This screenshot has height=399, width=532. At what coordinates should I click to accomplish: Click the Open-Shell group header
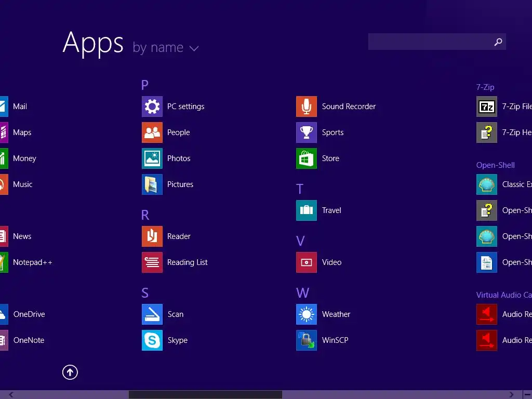coord(495,165)
